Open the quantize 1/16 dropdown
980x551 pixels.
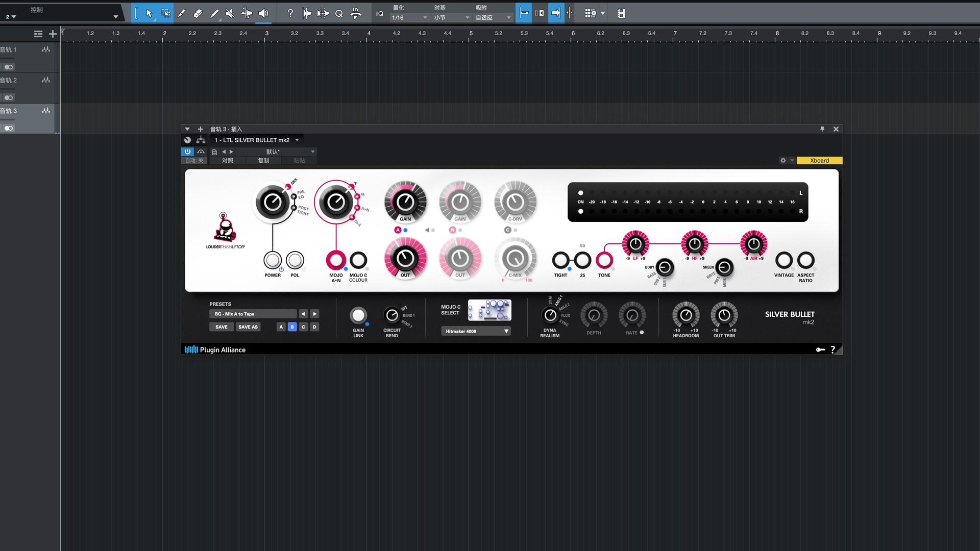coord(410,17)
